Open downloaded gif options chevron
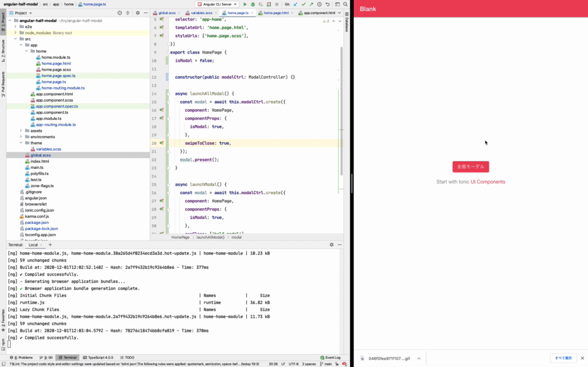This screenshot has height=367, width=588. [x=419, y=358]
